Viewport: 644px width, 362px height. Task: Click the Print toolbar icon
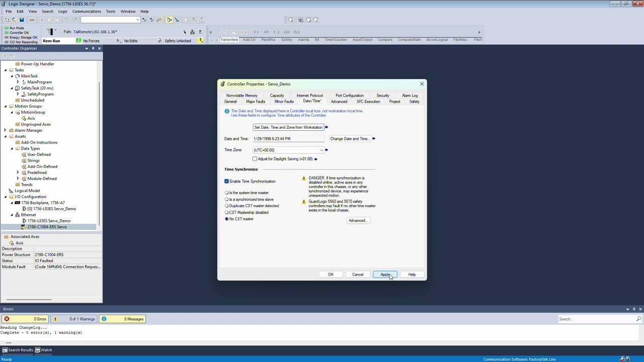(x=32, y=20)
